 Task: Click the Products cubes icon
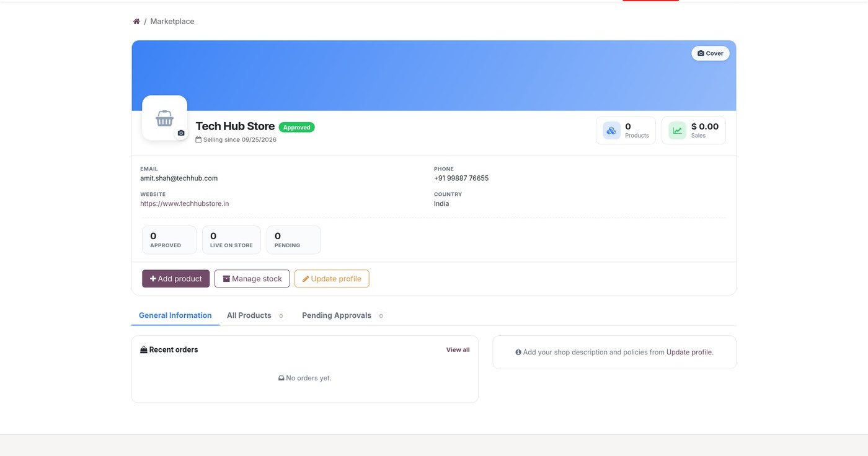611,131
